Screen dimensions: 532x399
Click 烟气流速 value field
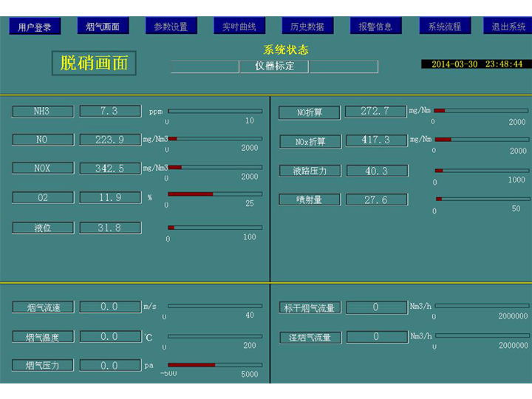point(110,307)
